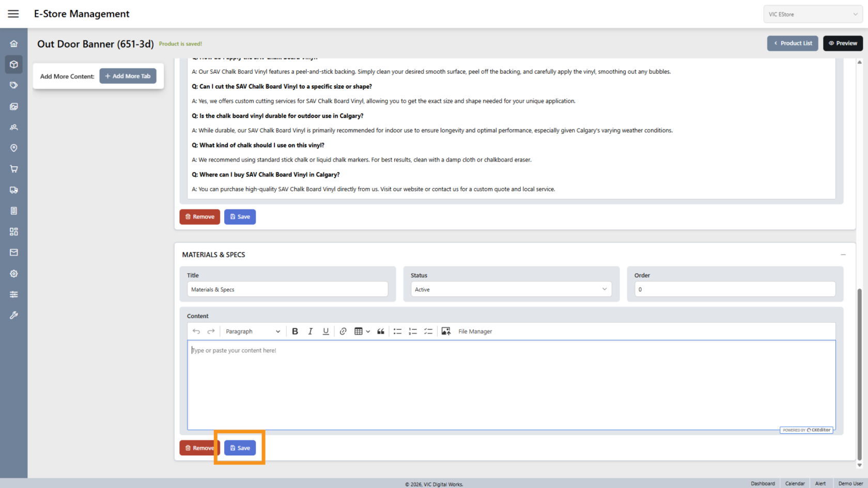
Task: Insert a link using link icon
Action: (343, 332)
